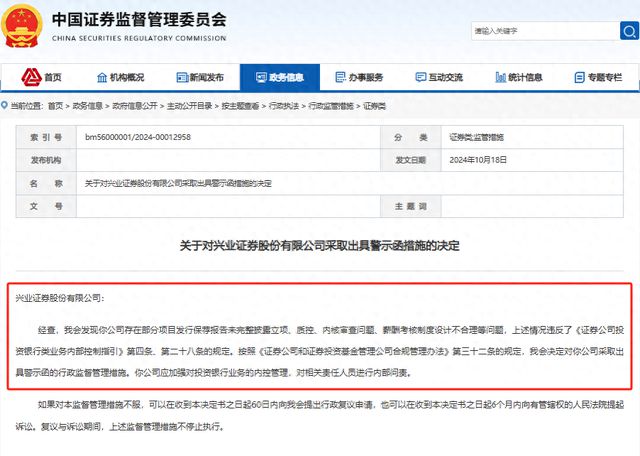Screen dimensions: 640x456
Task: Open the 专题专栏 navigation tab
Action: pos(598,77)
